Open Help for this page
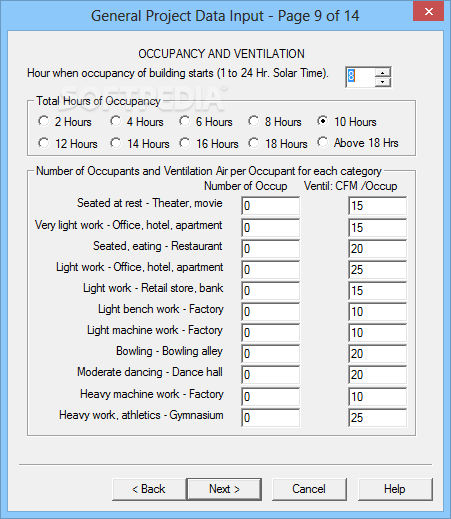The width and height of the screenshot is (451, 519). pos(395,489)
